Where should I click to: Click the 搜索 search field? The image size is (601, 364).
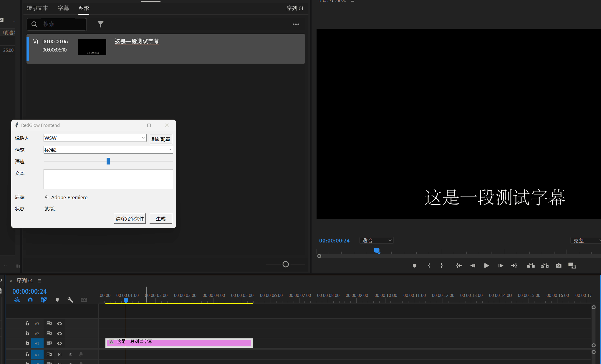click(x=57, y=24)
